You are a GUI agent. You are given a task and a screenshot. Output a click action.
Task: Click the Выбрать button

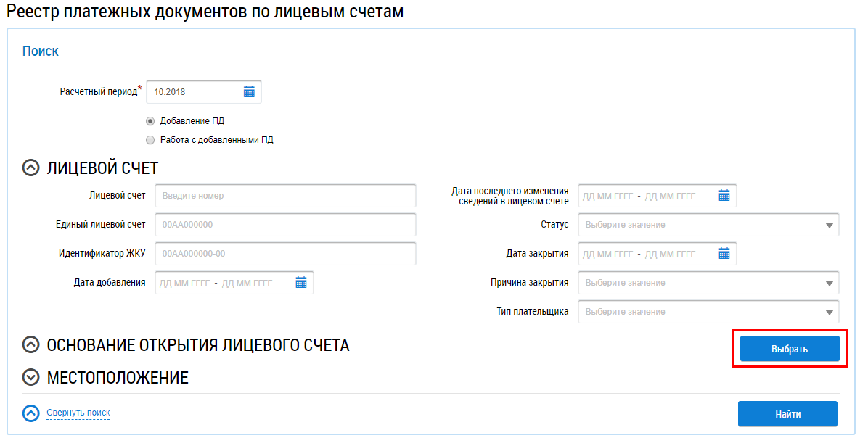(x=790, y=349)
